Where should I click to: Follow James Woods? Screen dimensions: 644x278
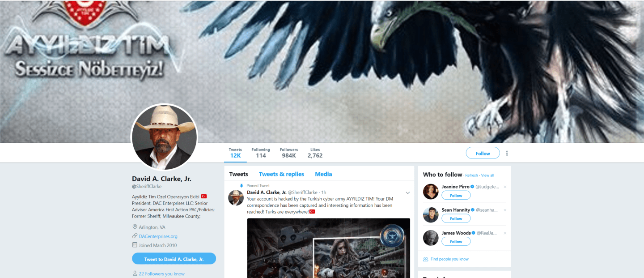pyautogui.click(x=456, y=242)
